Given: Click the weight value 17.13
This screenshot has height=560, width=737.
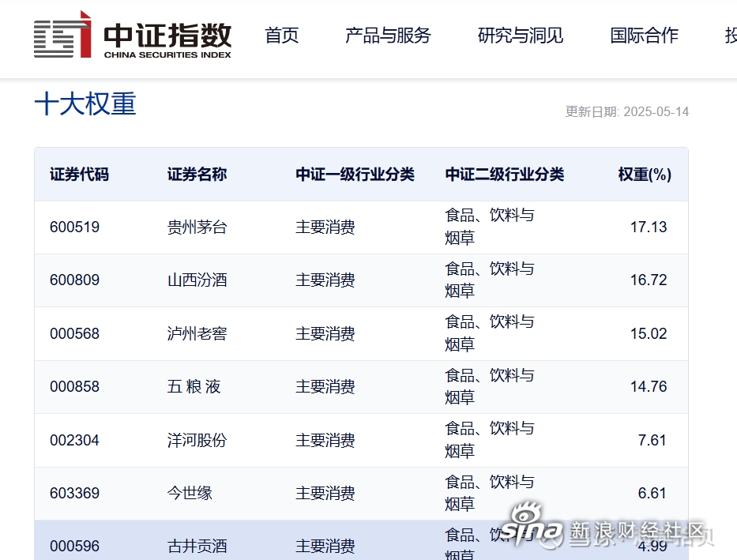Looking at the screenshot, I should (649, 227).
